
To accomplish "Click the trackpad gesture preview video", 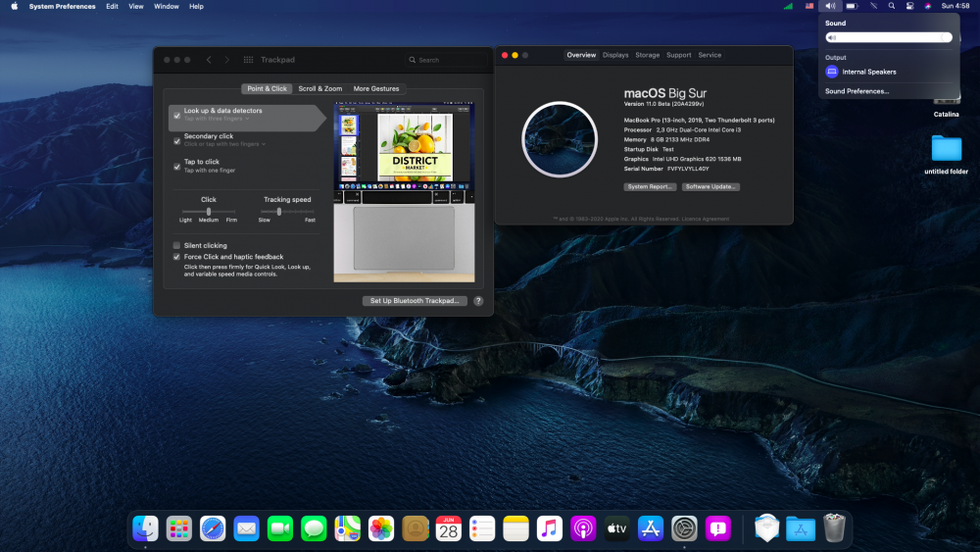I will (404, 192).
